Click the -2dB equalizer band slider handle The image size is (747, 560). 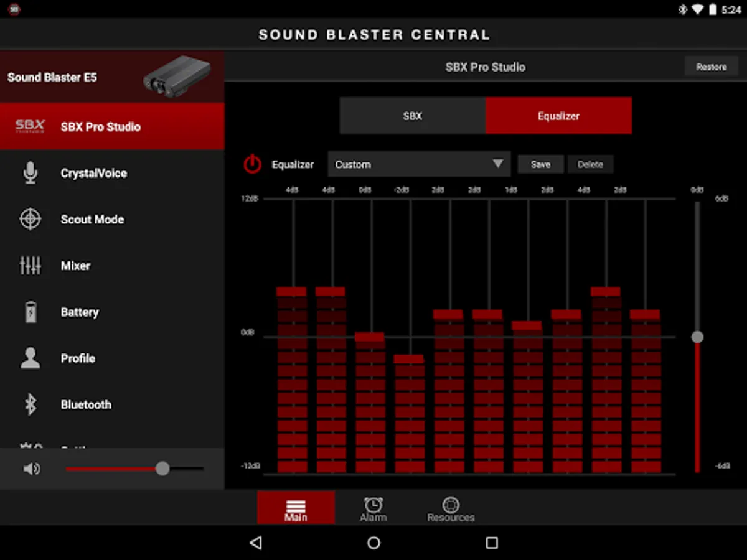click(x=409, y=359)
